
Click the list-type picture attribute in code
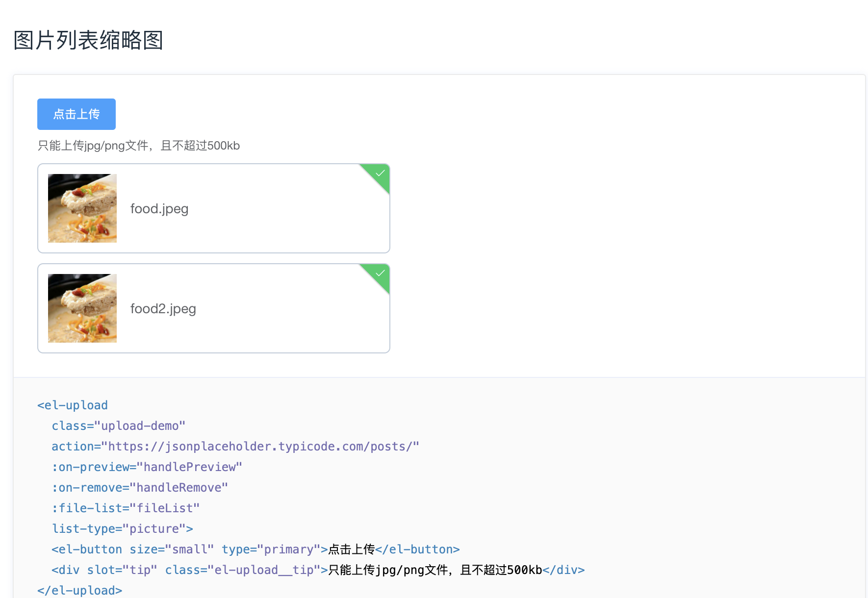(122, 529)
